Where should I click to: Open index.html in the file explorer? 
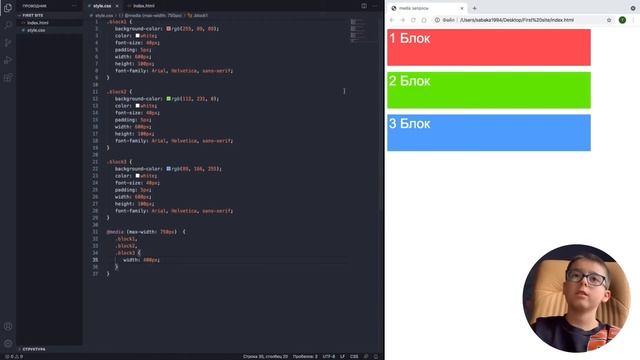[x=49, y=23]
